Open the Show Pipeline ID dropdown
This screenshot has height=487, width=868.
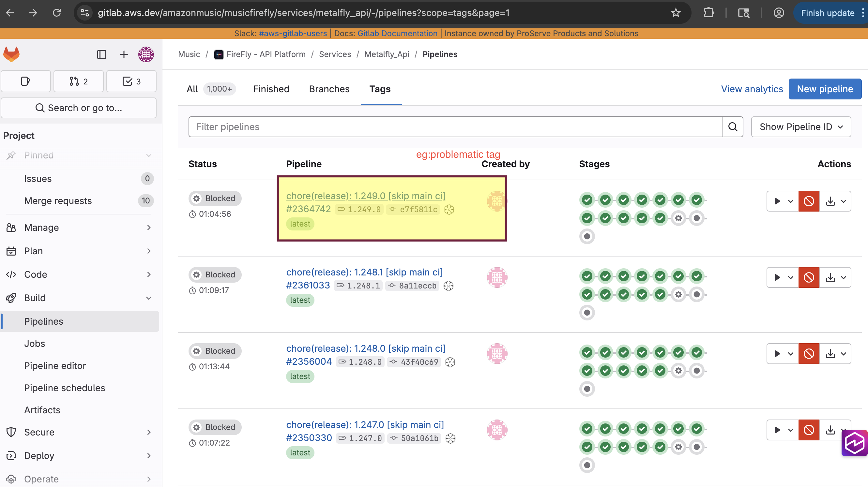[x=800, y=126]
